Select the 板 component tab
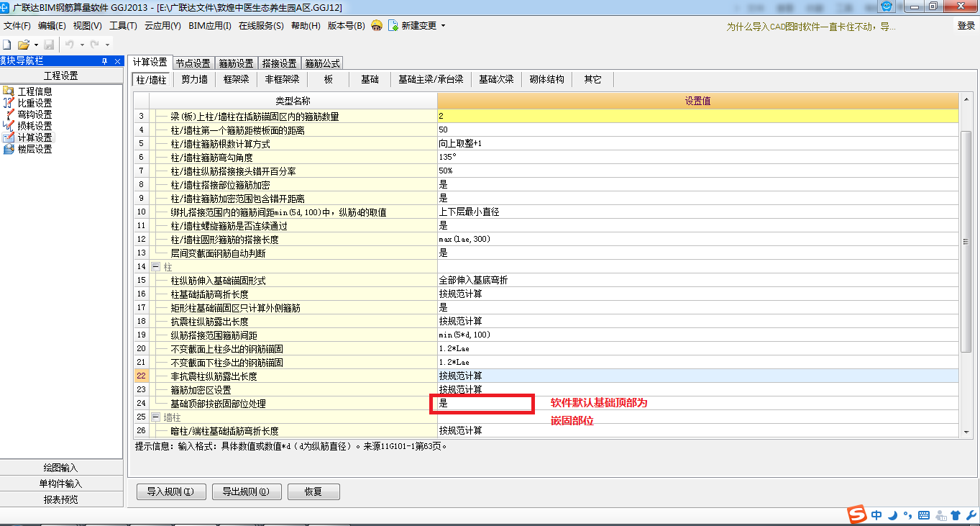Image resolution: width=980 pixels, height=526 pixels. coord(329,79)
